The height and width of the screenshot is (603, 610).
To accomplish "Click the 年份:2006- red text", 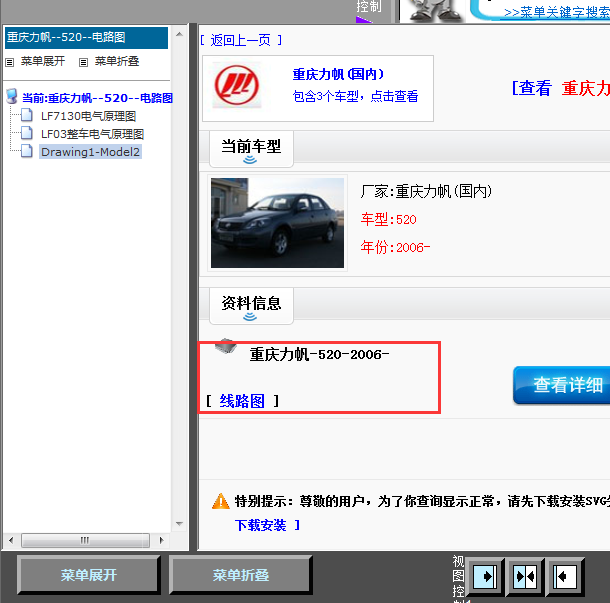I will (x=395, y=247).
